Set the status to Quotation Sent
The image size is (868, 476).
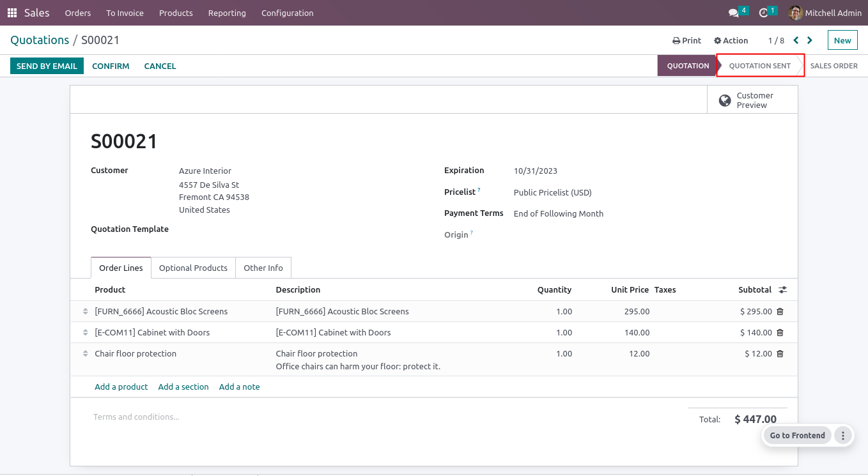tap(759, 66)
